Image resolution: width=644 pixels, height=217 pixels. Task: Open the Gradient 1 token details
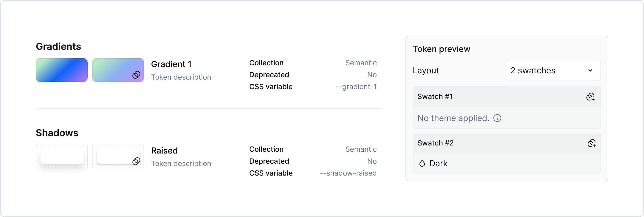(171, 64)
